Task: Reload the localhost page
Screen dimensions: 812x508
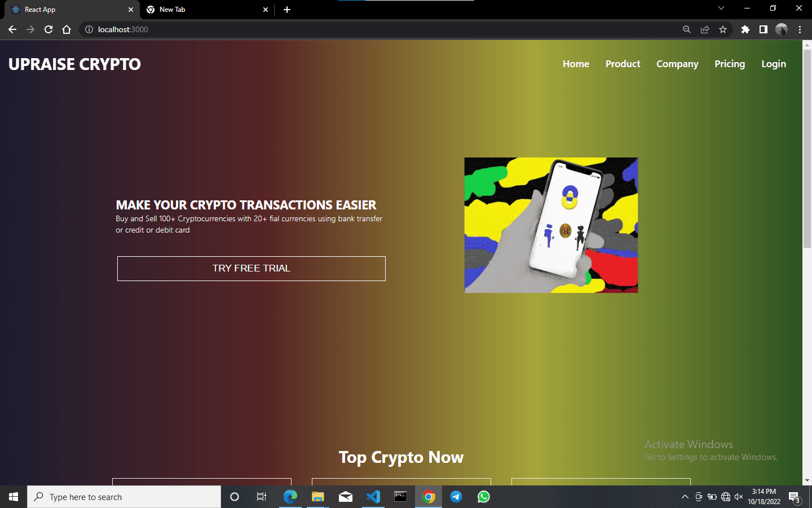Action: click(x=48, y=29)
